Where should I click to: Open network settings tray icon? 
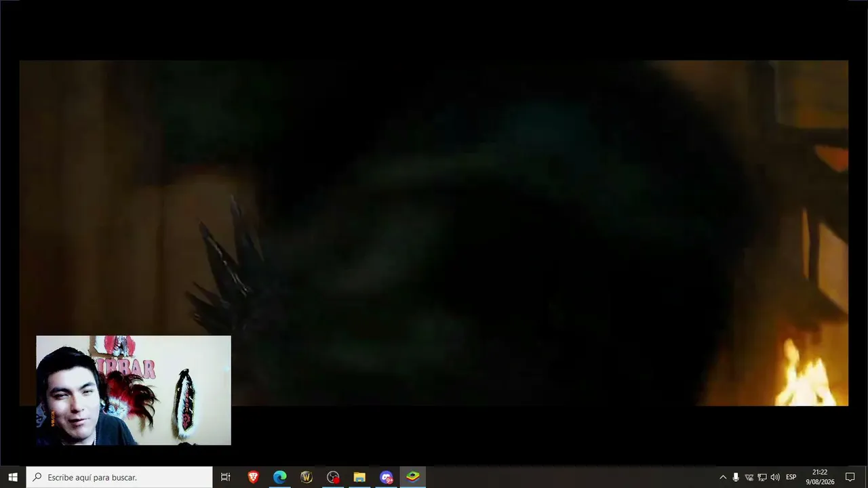pyautogui.click(x=762, y=477)
